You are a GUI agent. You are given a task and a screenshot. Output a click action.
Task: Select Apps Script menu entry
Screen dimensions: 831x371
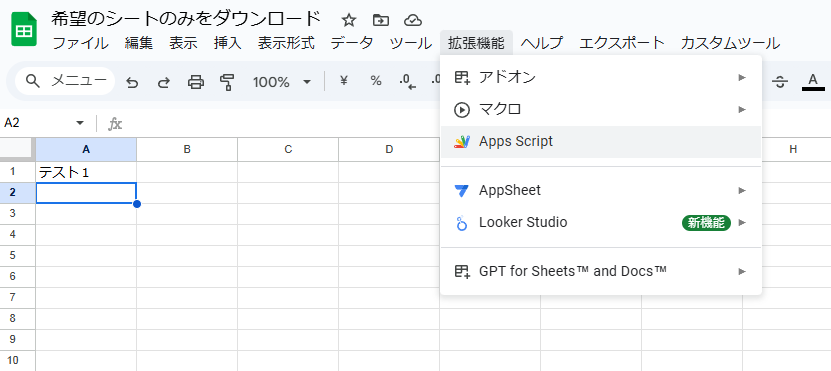pos(601,142)
